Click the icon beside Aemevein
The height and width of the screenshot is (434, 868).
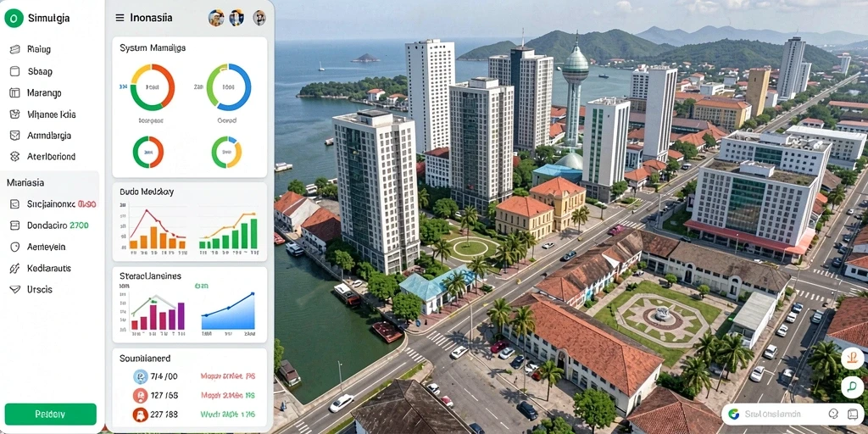click(x=15, y=247)
